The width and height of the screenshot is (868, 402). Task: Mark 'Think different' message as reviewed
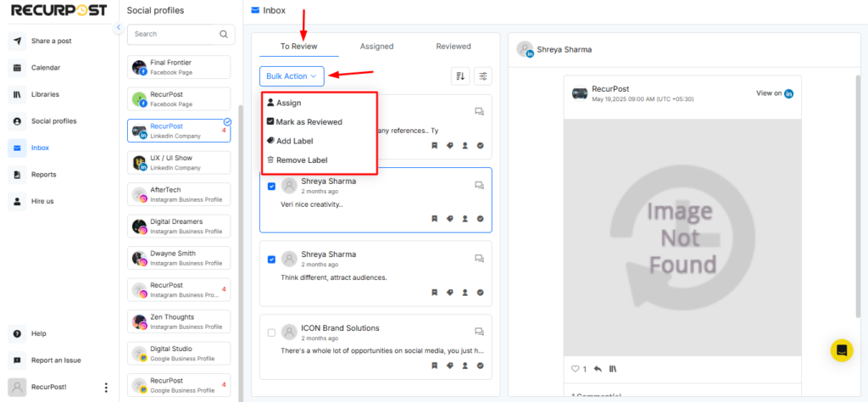[x=480, y=293]
